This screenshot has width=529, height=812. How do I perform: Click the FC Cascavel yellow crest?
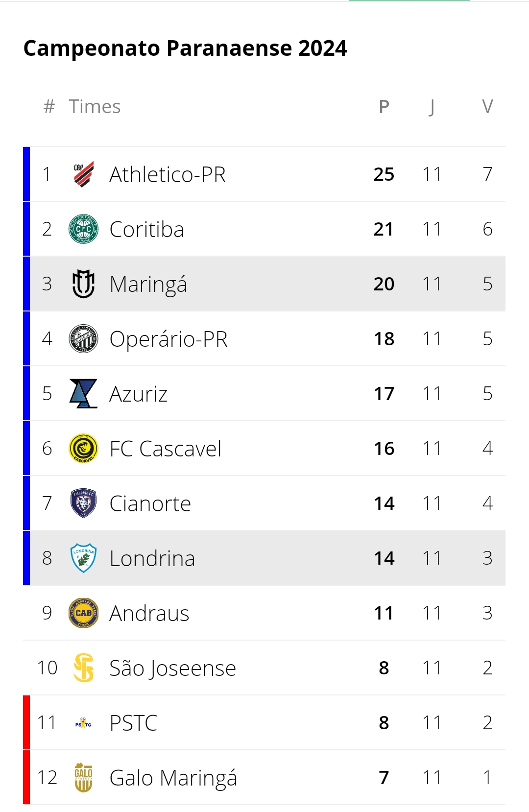coord(83,449)
